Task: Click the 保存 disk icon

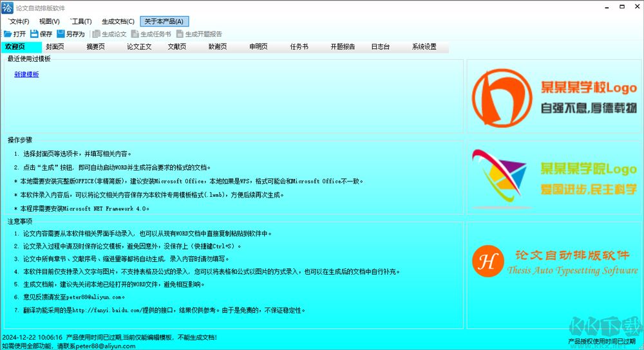Action: [x=34, y=33]
